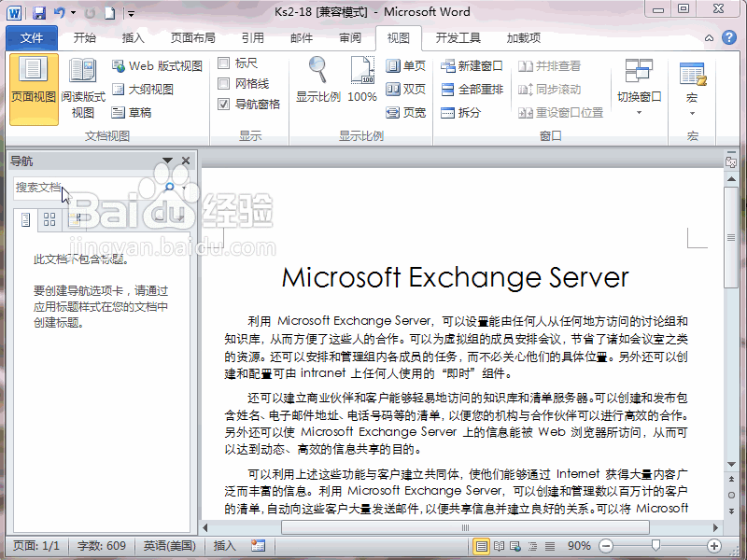Click zoom in plus button

[x=713, y=546]
